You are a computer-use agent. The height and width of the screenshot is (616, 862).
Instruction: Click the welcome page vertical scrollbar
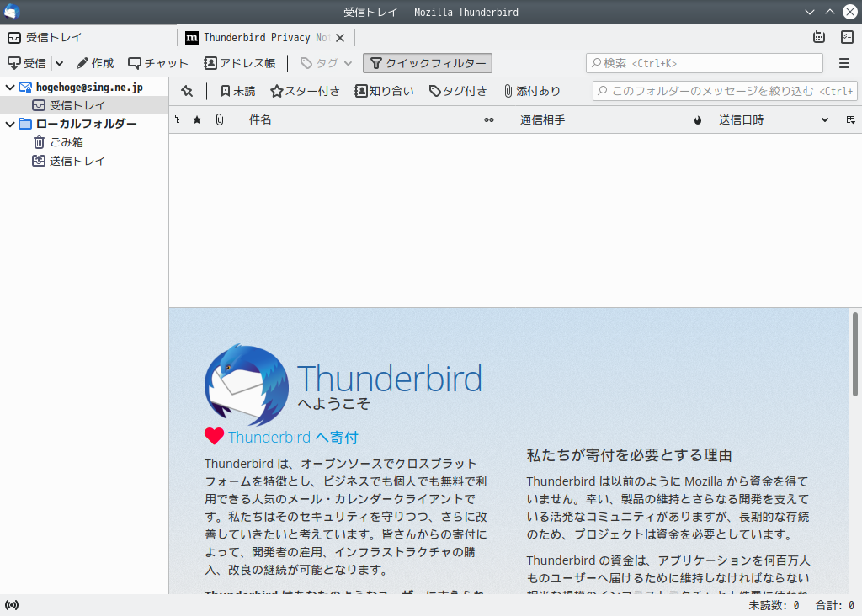pyautogui.click(x=855, y=354)
